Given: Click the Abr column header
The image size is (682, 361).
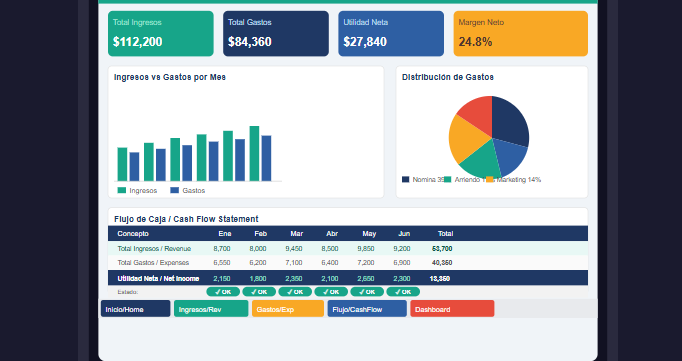Looking at the screenshot, I should tap(332, 234).
